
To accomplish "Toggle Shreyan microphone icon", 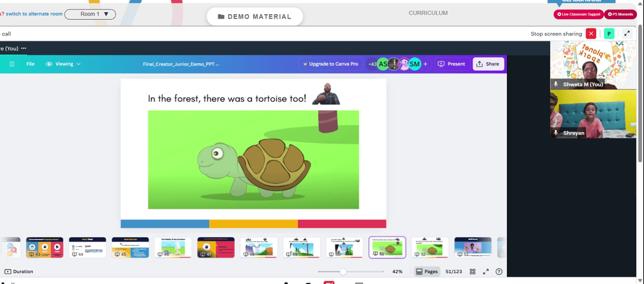I will point(556,133).
